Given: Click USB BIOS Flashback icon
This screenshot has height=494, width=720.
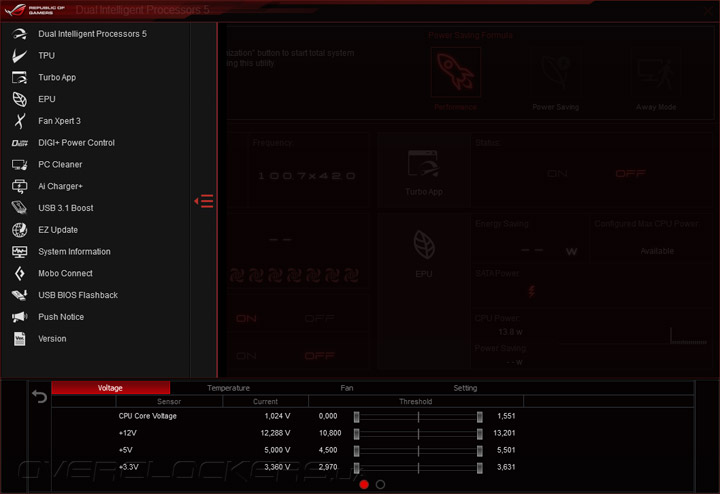Looking at the screenshot, I should (x=19, y=295).
